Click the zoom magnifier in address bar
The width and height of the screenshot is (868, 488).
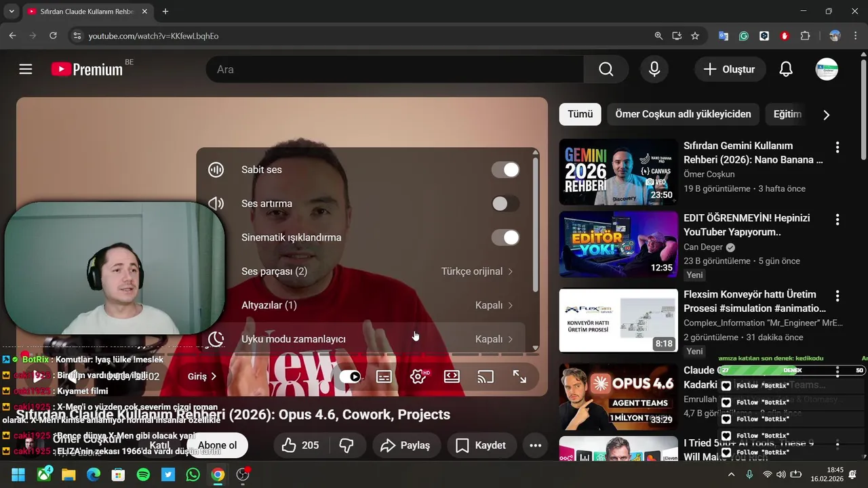click(x=658, y=36)
